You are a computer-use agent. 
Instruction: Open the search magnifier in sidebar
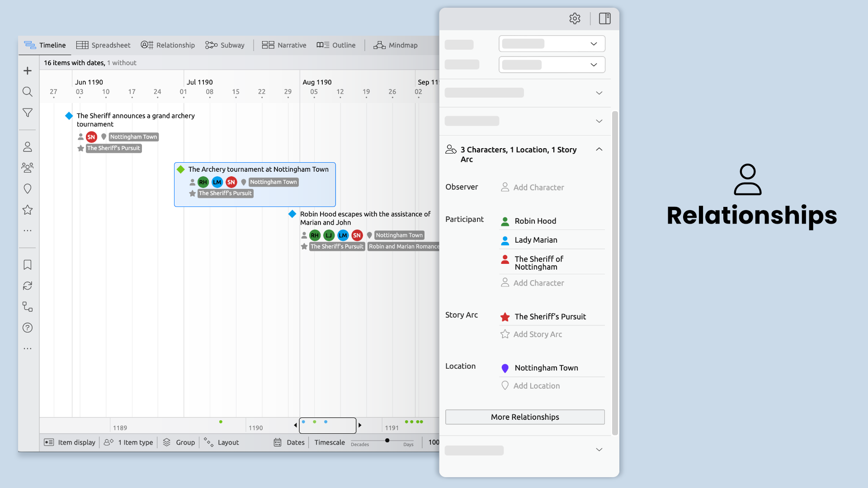point(28,92)
